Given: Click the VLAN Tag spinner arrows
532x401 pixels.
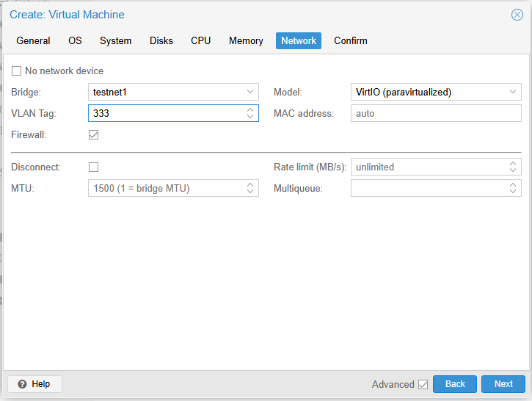Looking at the screenshot, I should 250,113.
